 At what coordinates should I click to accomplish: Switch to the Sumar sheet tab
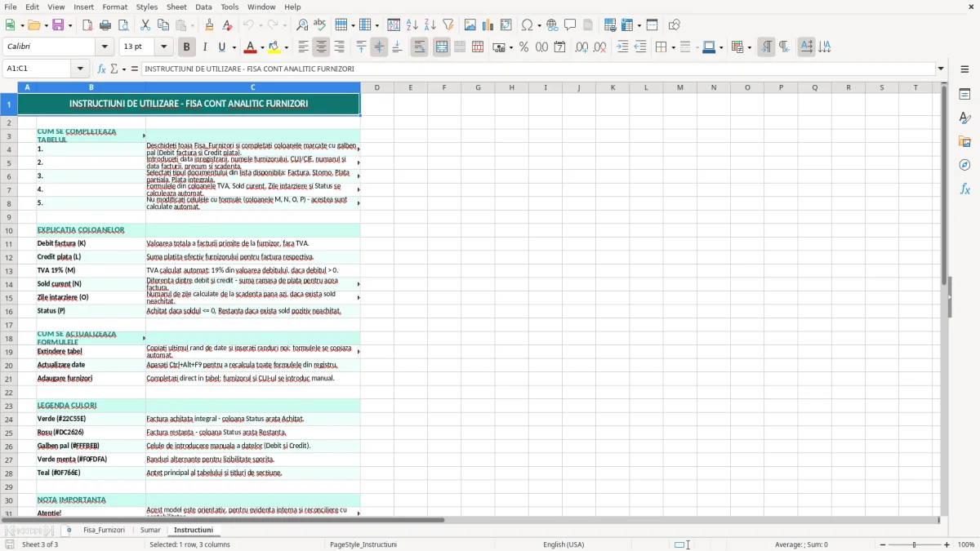click(150, 530)
